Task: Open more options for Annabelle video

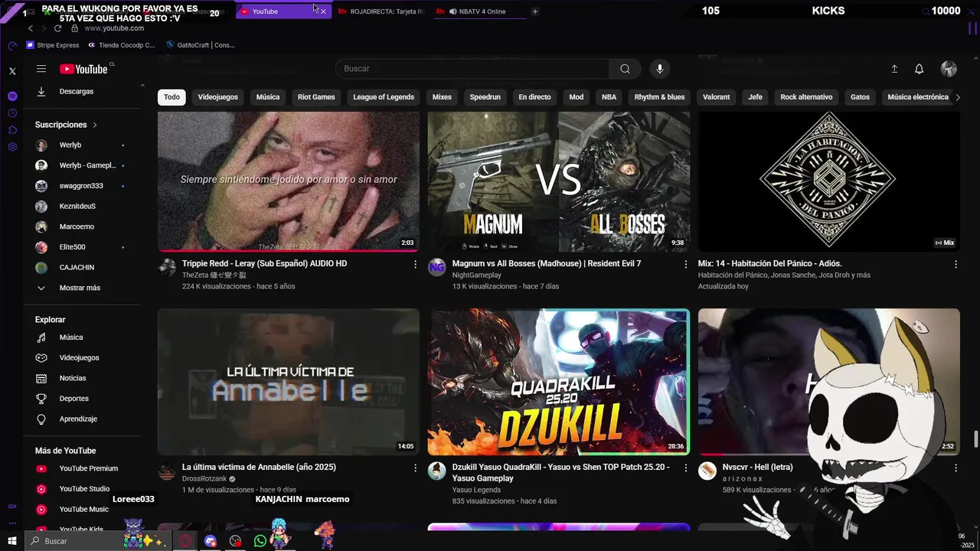Action: pyautogui.click(x=416, y=468)
